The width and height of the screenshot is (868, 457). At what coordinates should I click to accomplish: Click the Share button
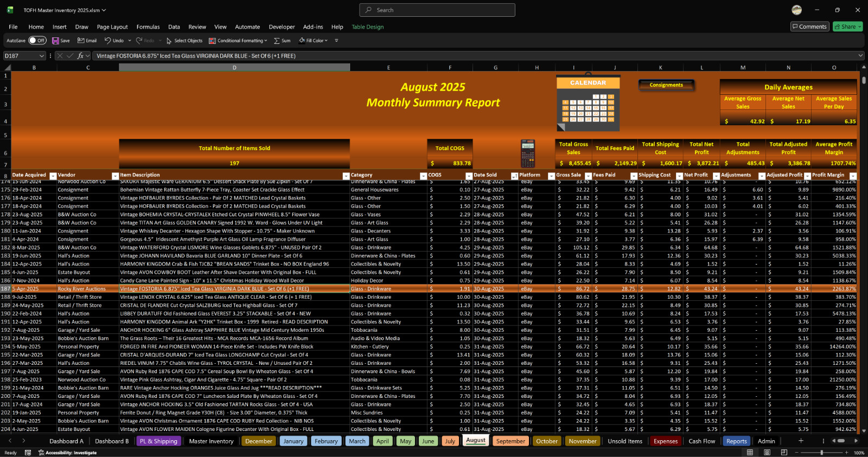click(x=847, y=27)
